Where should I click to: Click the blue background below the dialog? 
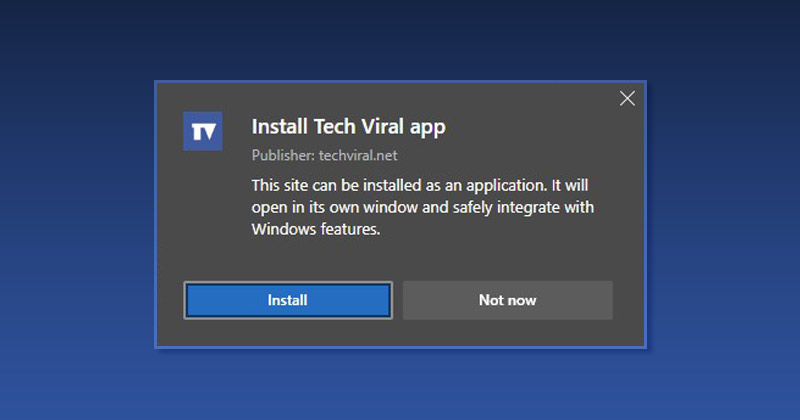tap(400, 385)
